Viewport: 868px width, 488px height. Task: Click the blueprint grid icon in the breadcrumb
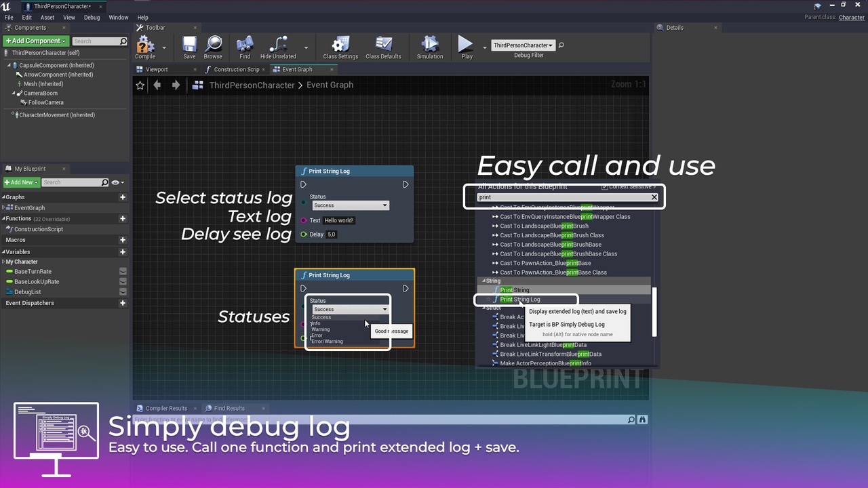pos(198,85)
